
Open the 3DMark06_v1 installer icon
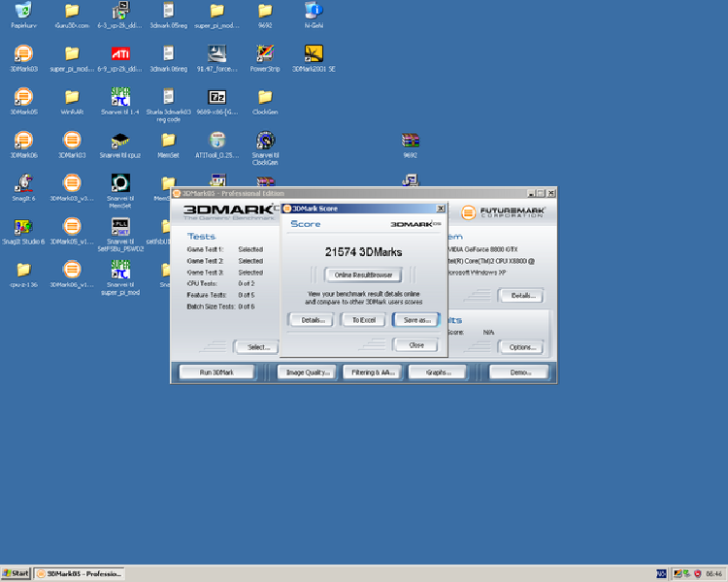pyautogui.click(x=72, y=275)
